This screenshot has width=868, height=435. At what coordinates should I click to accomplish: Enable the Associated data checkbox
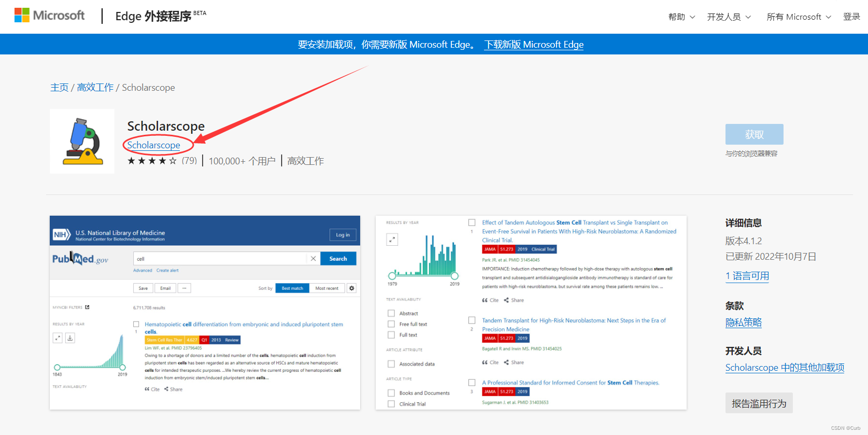[391, 364]
